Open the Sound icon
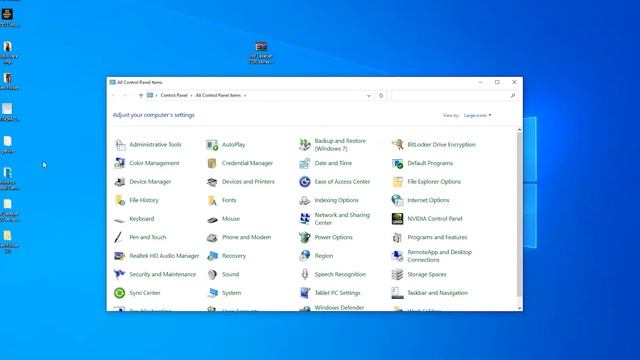Screen dimensions: 640x360 [x=212, y=274]
